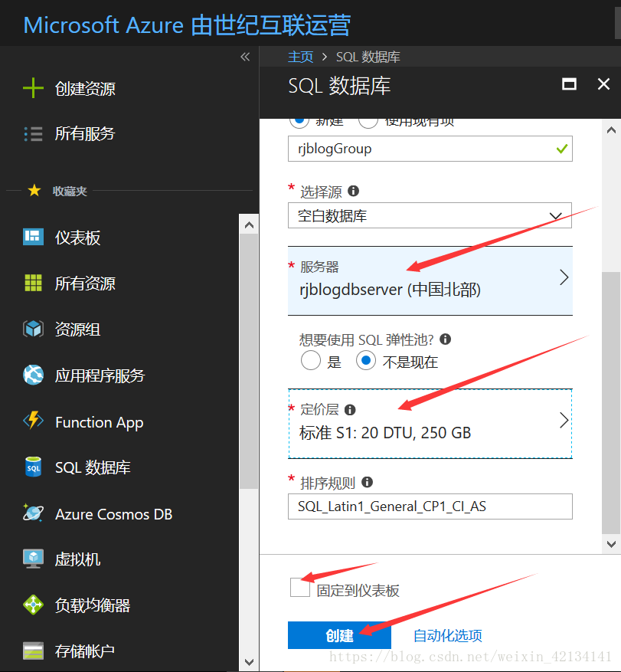Open Function App label in sidebar

click(x=99, y=422)
